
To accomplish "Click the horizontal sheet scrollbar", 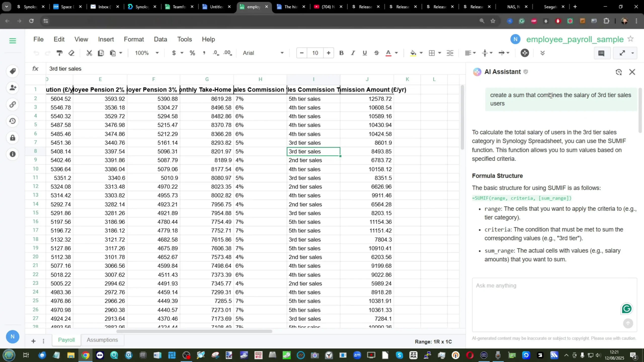I will pos(194,331).
